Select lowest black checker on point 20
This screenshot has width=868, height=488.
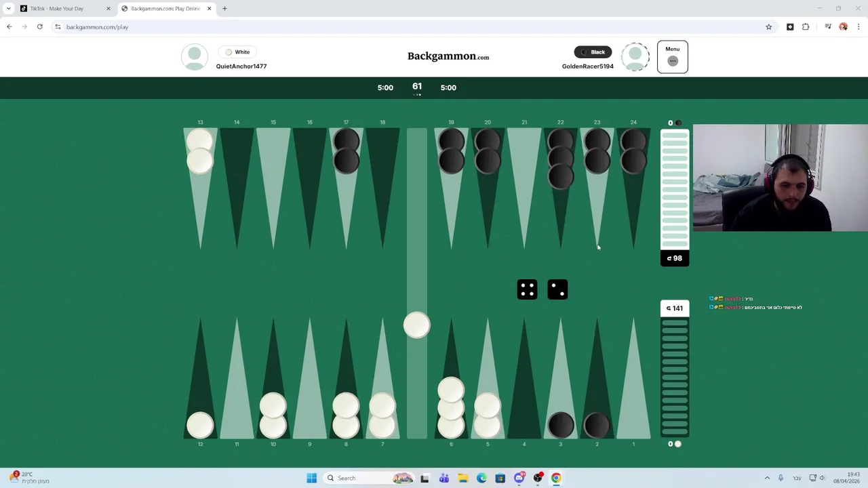488,161
